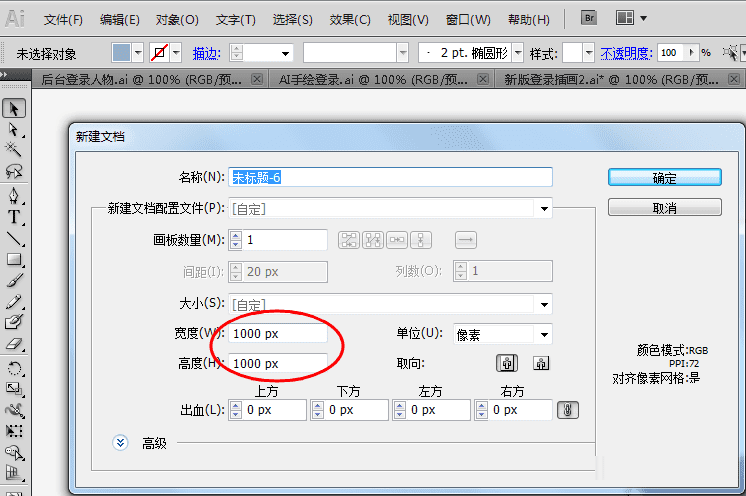
Task: Select the Warp tool
Action: tap(14, 410)
